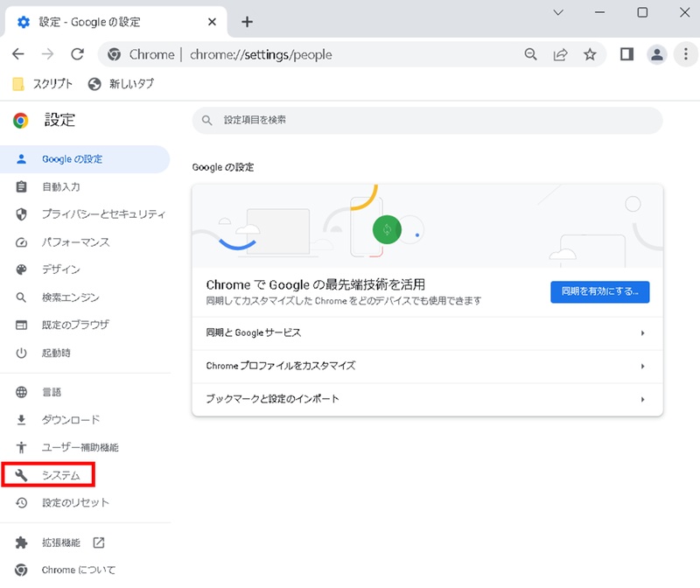Open the share icon next to the star
Screen dimensions: 700x588
point(560,53)
